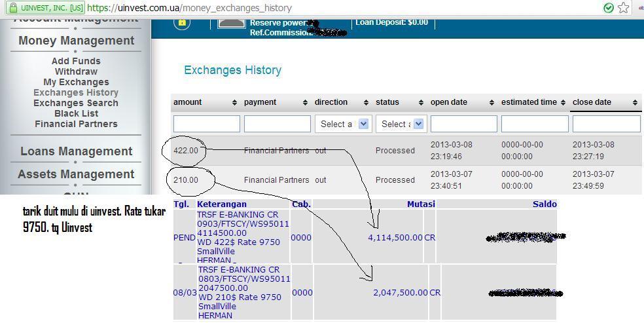Click the Saldo column header
644x323 pixels.
[545, 204]
